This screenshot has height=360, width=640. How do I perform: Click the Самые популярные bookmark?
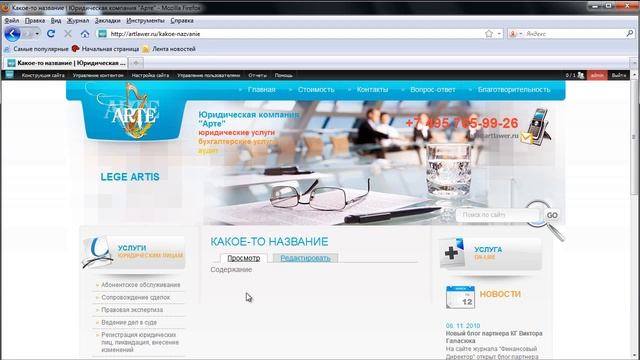point(36,49)
